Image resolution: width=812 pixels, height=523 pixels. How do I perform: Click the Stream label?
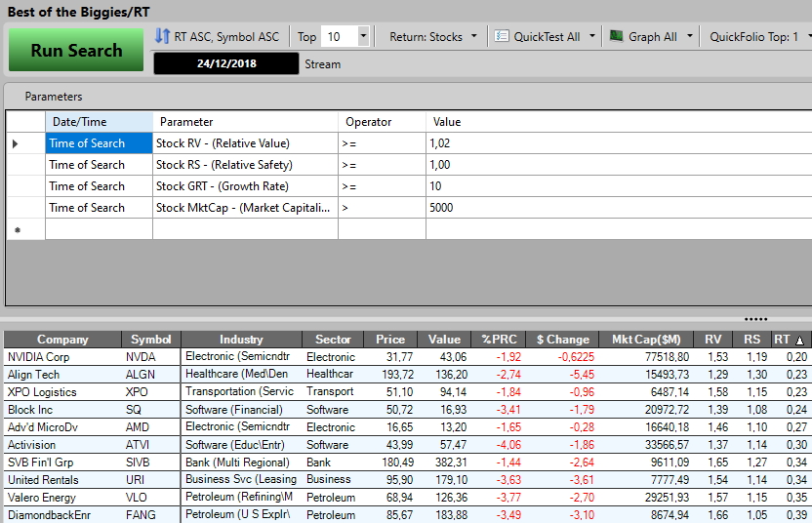point(323,64)
